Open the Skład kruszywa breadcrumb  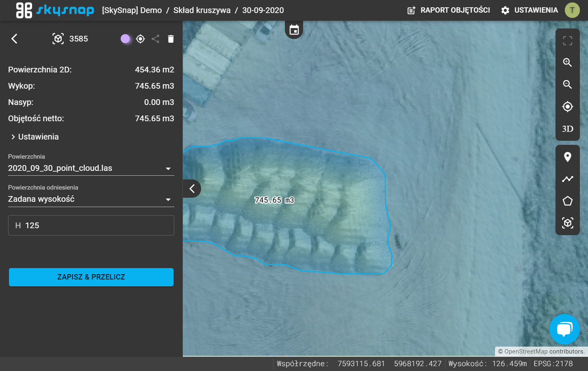pyautogui.click(x=202, y=10)
